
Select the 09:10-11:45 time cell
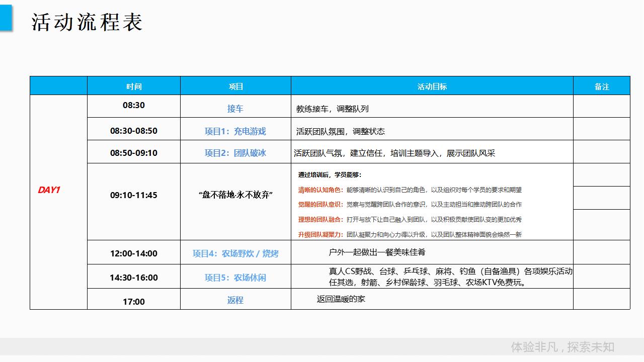click(x=134, y=195)
